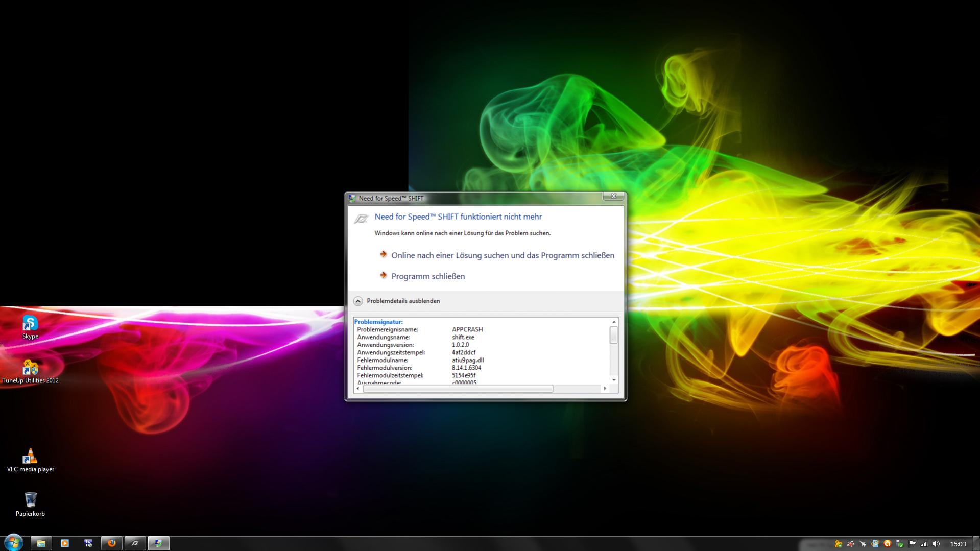Image resolution: width=980 pixels, height=551 pixels.
Task: Click the airplane tray icon
Action: [863, 544]
